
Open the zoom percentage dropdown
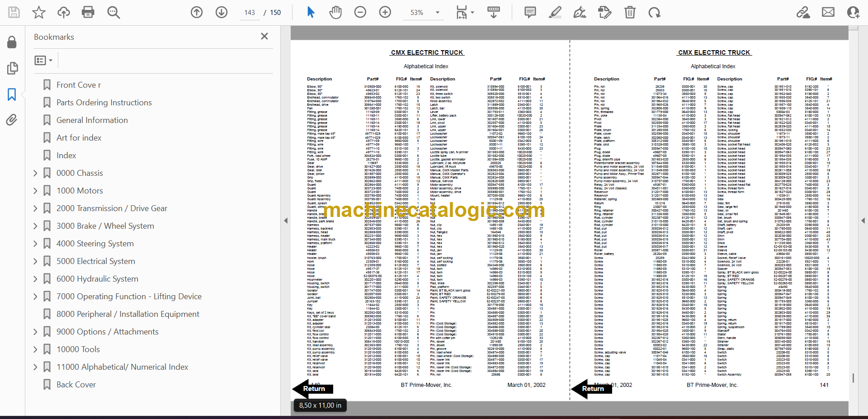437,13
